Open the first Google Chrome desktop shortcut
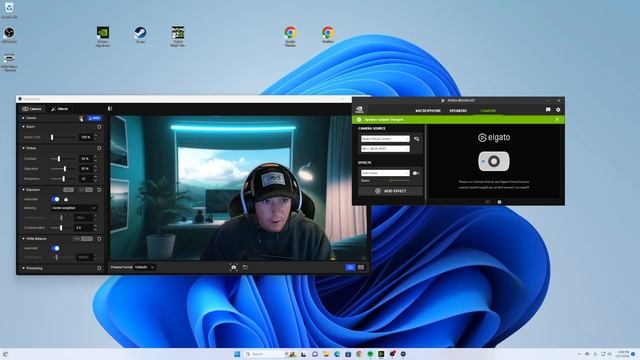 (x=290, y=36)
